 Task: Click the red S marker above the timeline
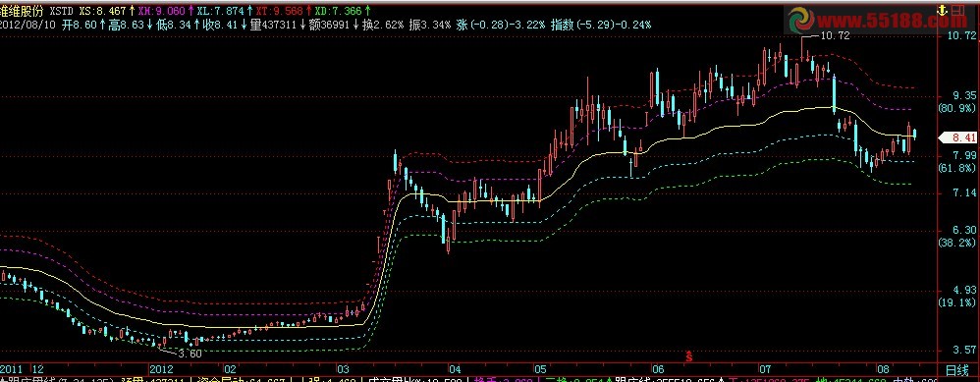coord(689,355)
